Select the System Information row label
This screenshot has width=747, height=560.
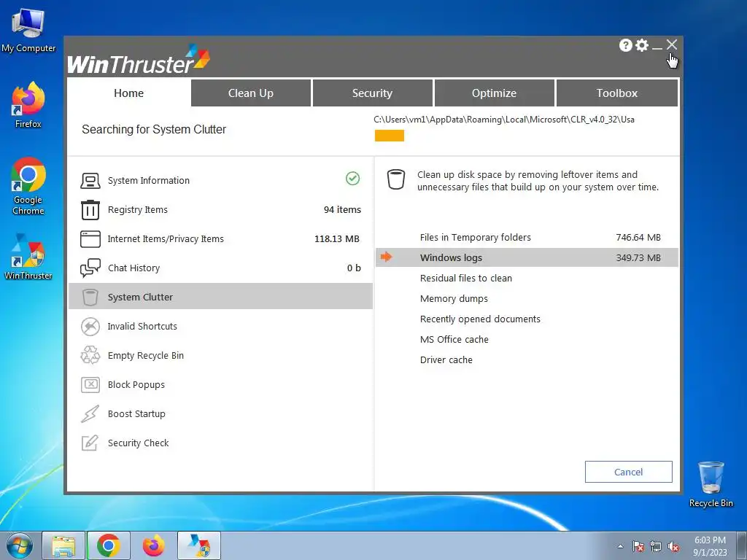(149, 181)
